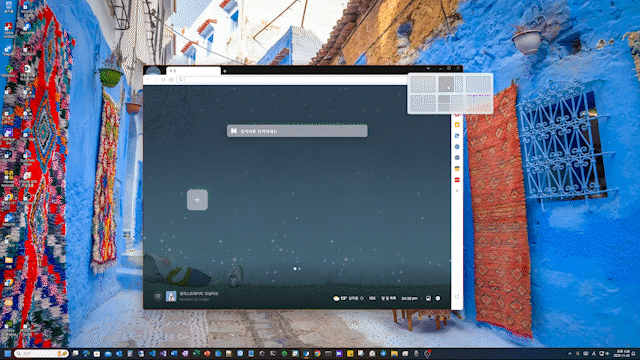
Task: Open new-tab page settings gear
Action: tap(438, 298)
